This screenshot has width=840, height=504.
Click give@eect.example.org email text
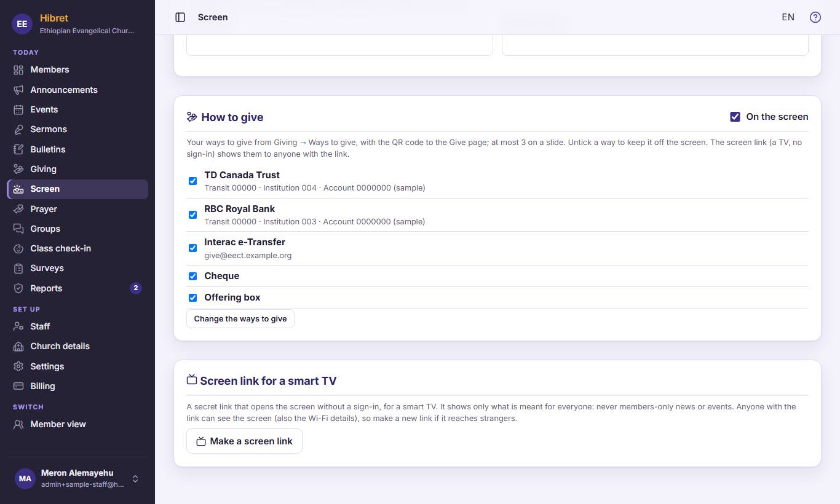pos(248,256)
